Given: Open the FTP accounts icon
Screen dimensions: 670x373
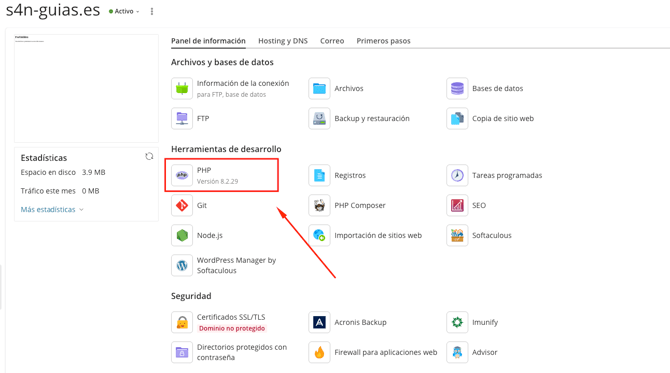Looking at the screenshot, I should pos(182,118).
